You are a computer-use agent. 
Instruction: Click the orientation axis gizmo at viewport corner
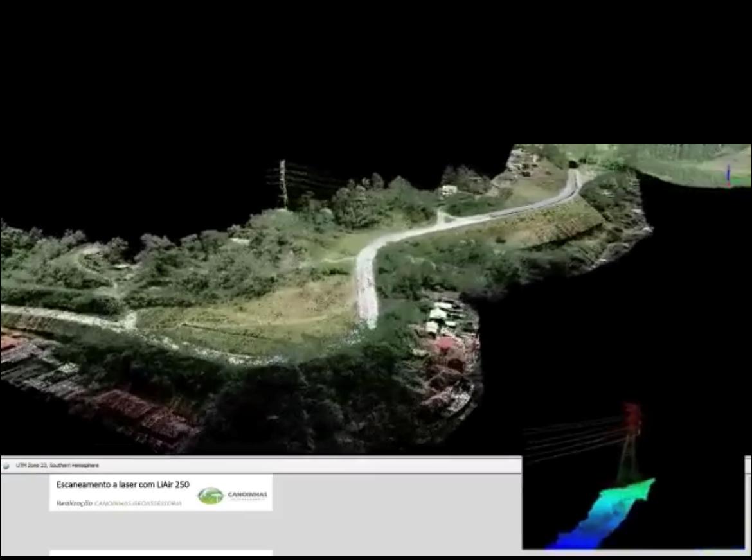click(729, 179)
